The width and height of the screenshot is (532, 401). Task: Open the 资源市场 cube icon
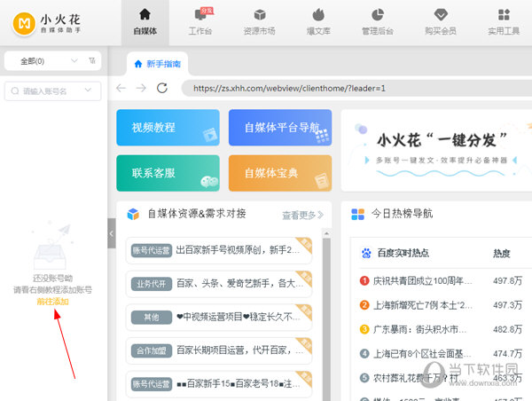click(x=260, y=14)
